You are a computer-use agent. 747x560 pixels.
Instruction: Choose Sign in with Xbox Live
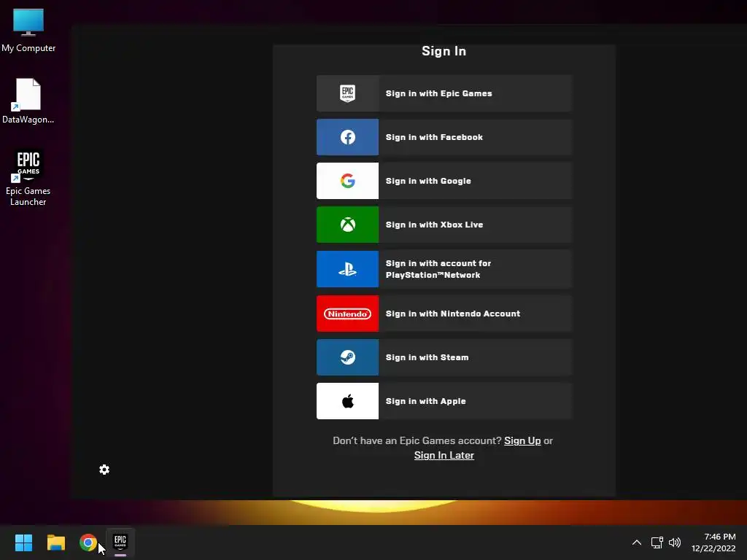point(444,225)
